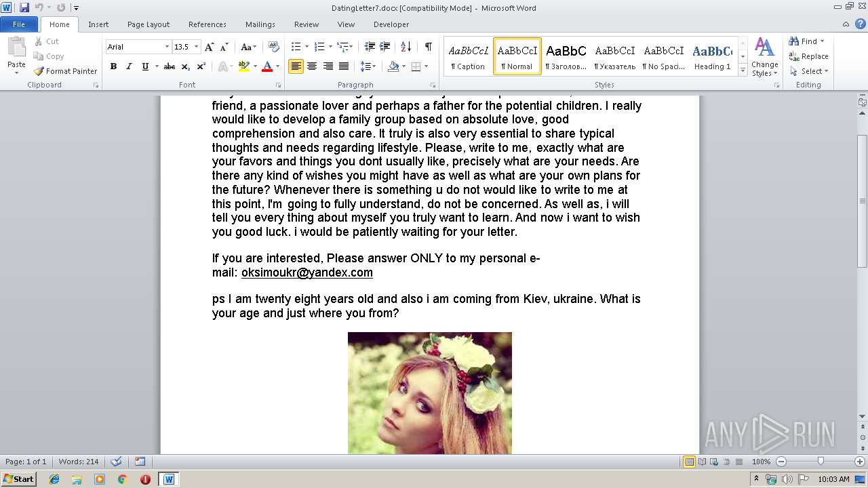Click the Sort icon
The image size is (868, 488).
tap(406, 47)
